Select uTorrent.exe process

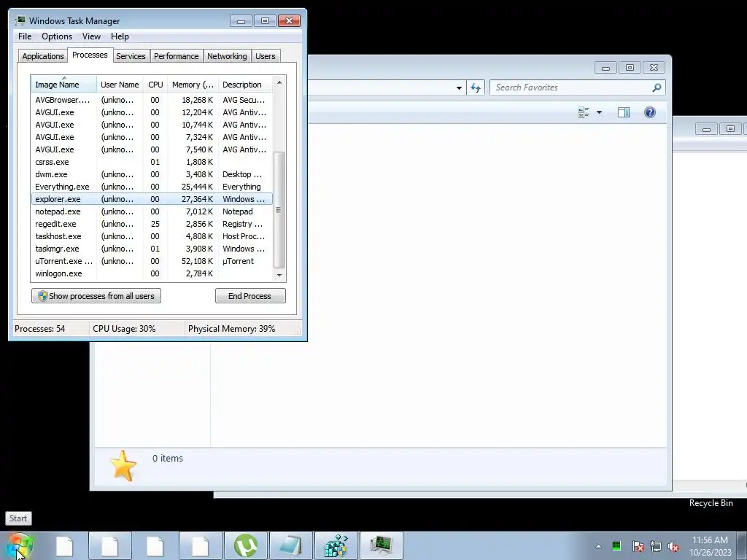152,261
